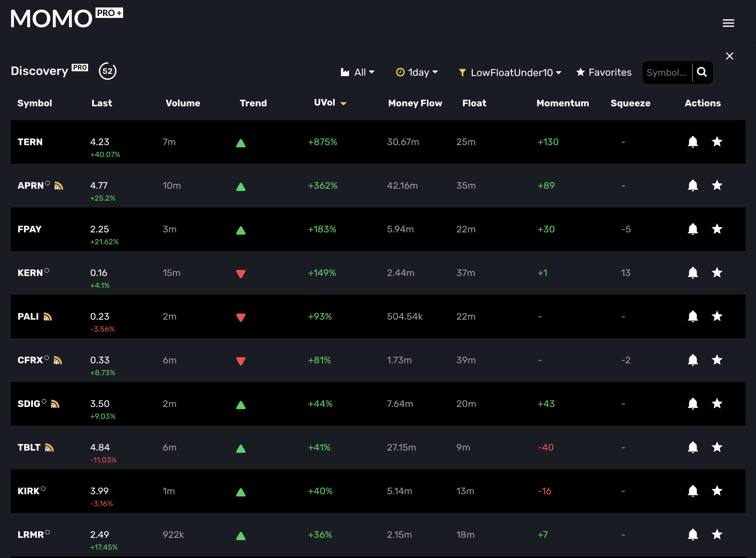Screen dimensions: 756x558
Task: Toggle favorite star for APRN
Action: tap(717, 185)
